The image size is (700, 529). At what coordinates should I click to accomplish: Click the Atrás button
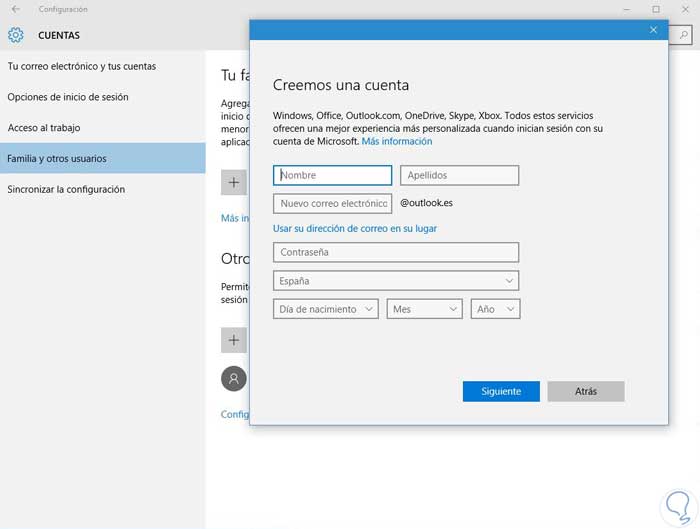pos(586,391)
